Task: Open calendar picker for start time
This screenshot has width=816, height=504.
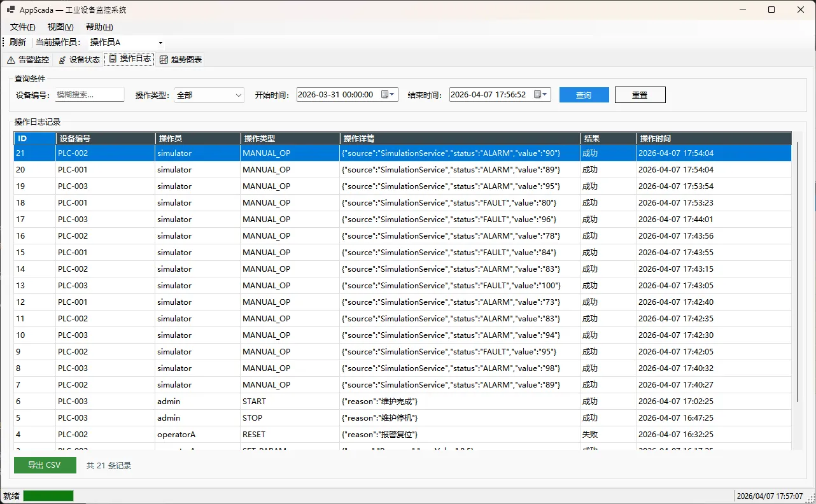Action: point(388,95)
